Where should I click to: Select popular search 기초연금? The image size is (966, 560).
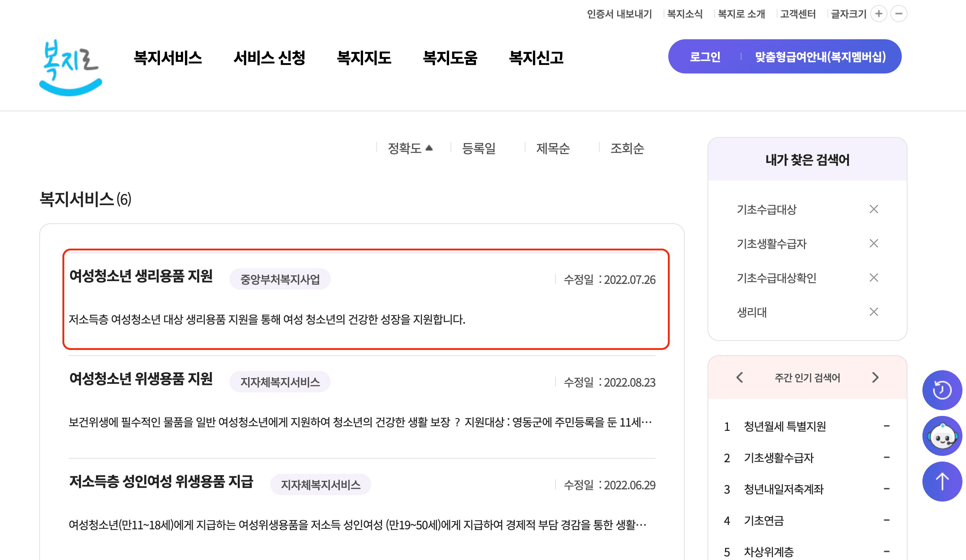764,520
